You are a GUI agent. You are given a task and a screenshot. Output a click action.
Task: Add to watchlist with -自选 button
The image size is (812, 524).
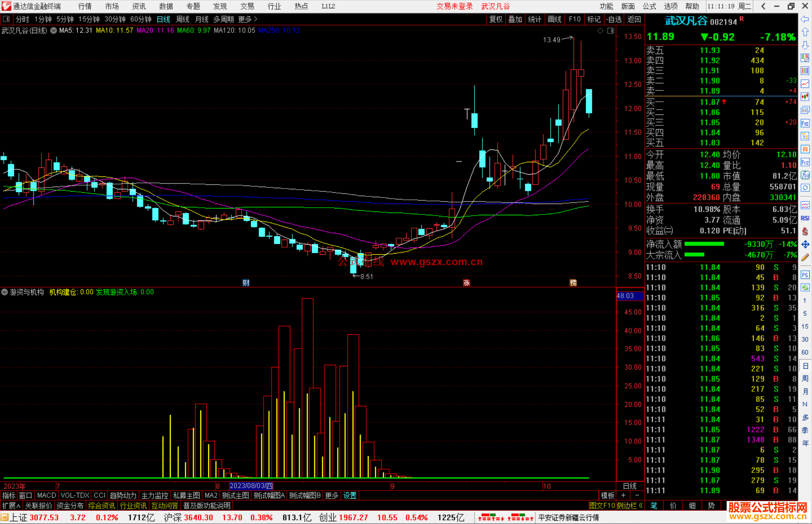click(614, 19)
